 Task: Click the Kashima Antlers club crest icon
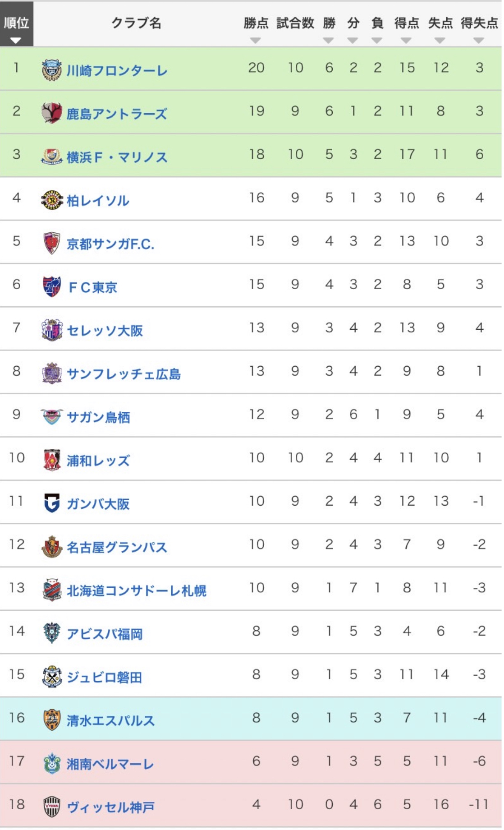(51, 113)
